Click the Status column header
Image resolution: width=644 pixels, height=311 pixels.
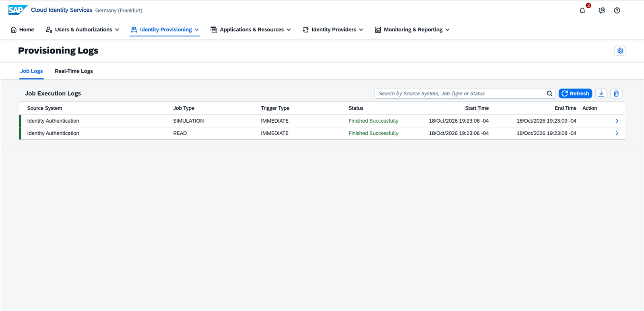coord(356,108)
